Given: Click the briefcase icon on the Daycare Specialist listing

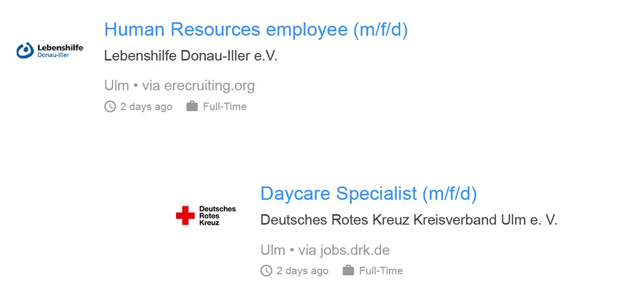Looking at the screenshot, I should click(348, 271).
